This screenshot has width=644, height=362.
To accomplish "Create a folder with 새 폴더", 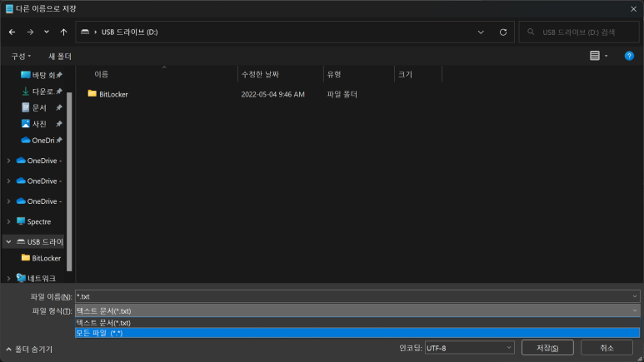I will tap(60, 57).
